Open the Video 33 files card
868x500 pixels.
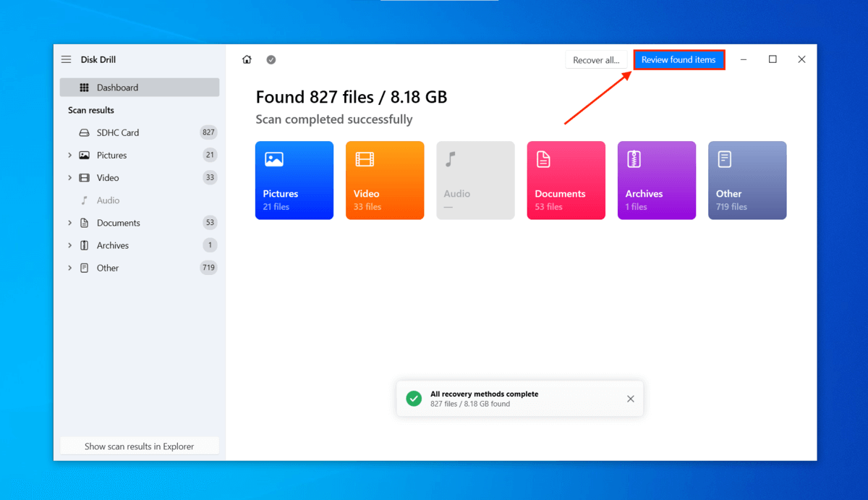click(x=385, y=180)
